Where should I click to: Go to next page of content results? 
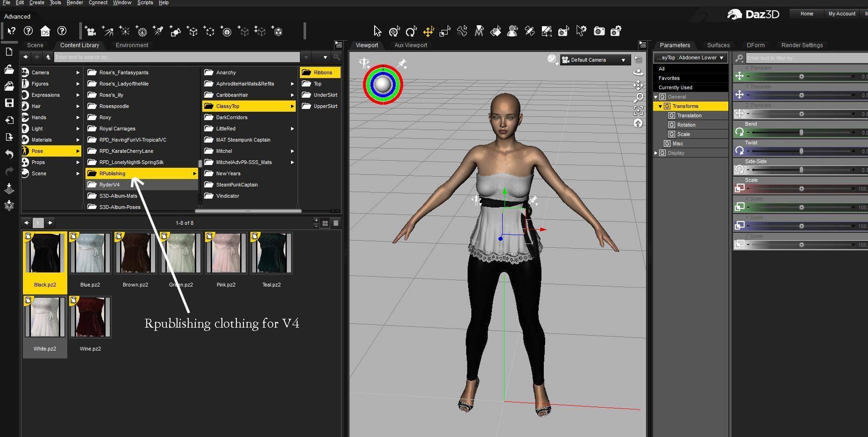coord(50,223)
